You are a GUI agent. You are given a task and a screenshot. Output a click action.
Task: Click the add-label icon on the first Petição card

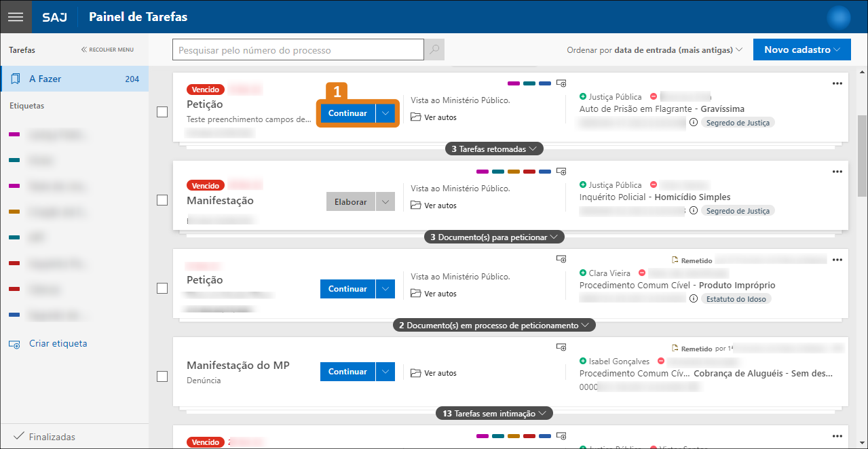tap(561, 83)
